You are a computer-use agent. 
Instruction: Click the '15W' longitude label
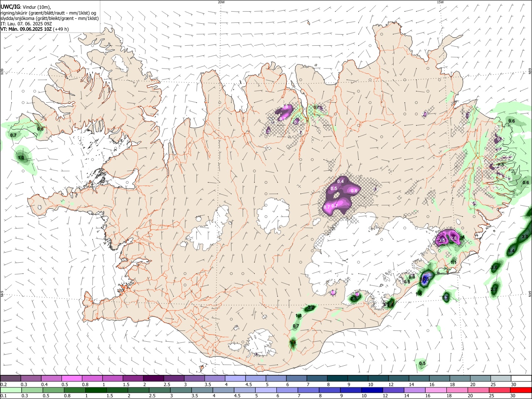[440, 2]
